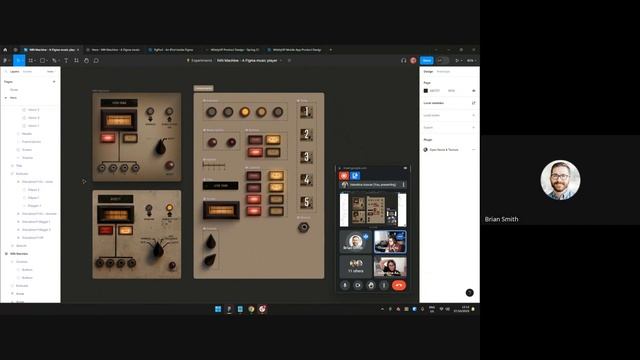Open local variables settings icon
The width and height of the screenshot is (640, 360).
coord(473,103)
